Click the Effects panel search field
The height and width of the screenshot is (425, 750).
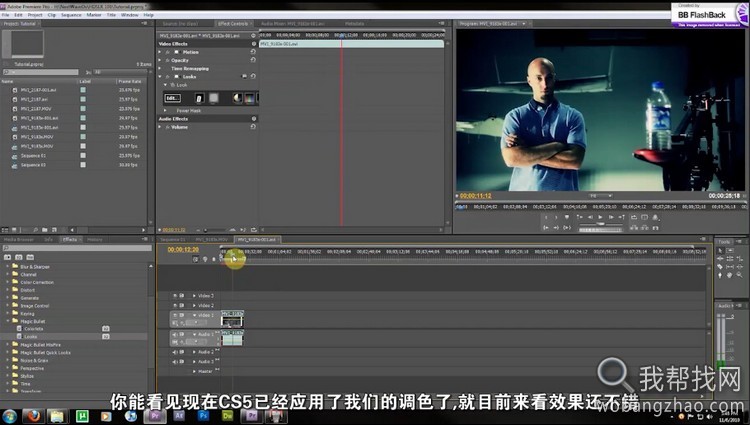(x=77, y=248)
